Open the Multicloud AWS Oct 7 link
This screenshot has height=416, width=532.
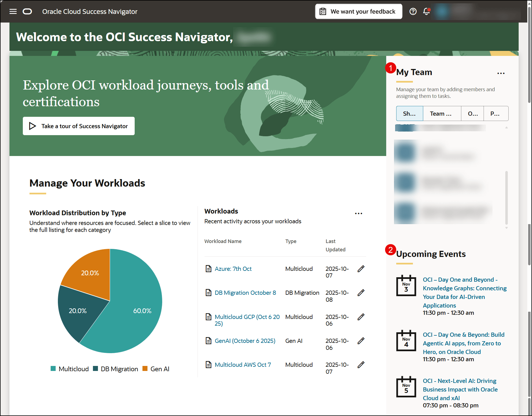tap(243, 365)
